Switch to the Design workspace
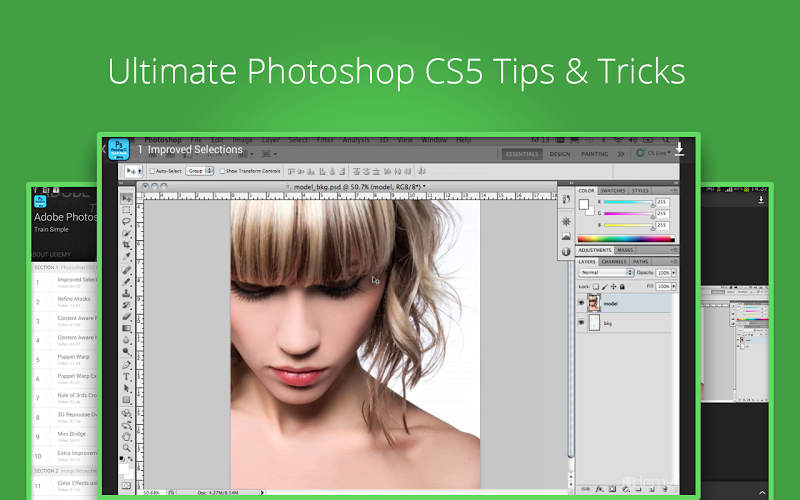The image size is (800, 500). tap(560, 154)
